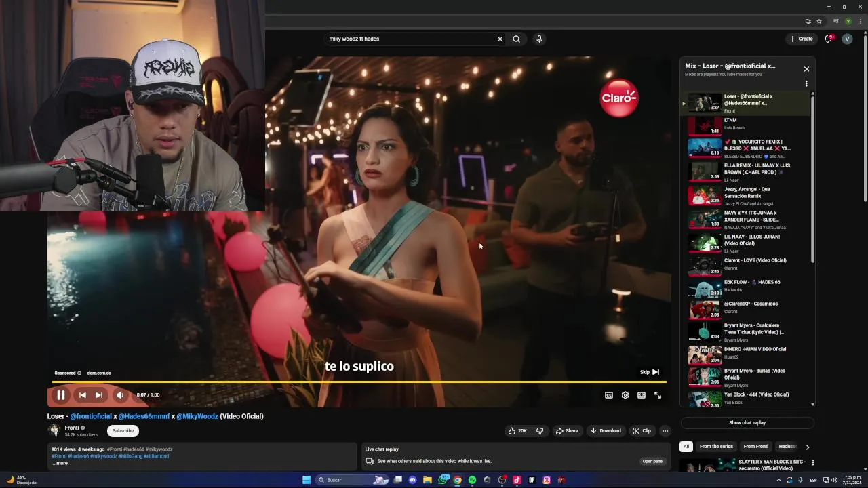Open SLAYTER x YAN BLOCK video options

pos(813,463)
